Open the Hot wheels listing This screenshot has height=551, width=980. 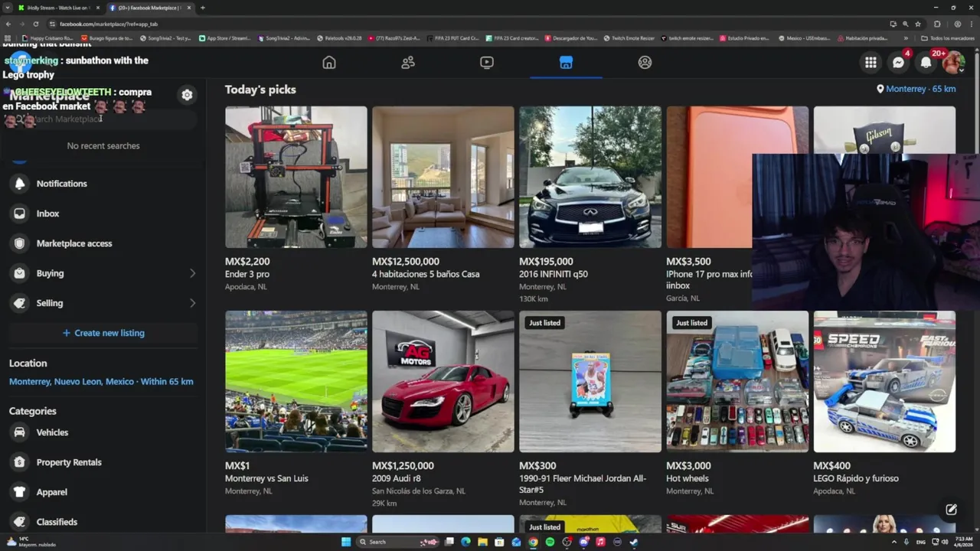tap(737, 403)
